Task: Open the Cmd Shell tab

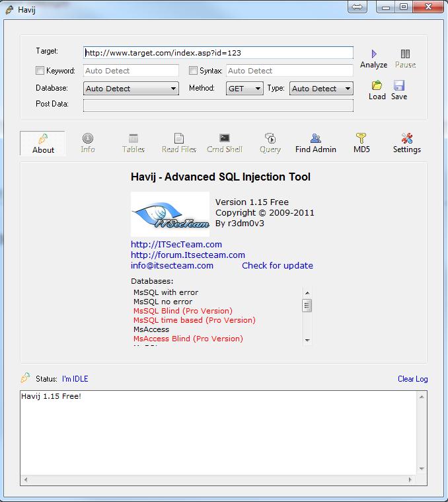Action: 225,144
